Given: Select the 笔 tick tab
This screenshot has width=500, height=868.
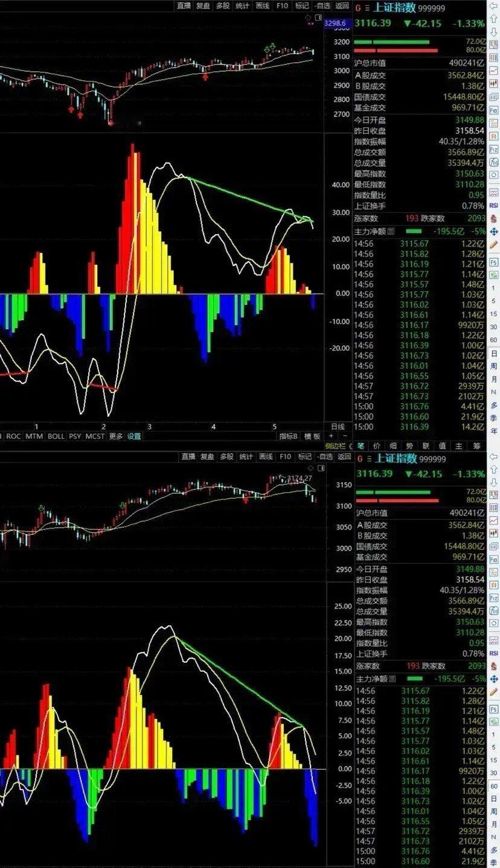Looking at the screenshot, I should pos(361,446).
